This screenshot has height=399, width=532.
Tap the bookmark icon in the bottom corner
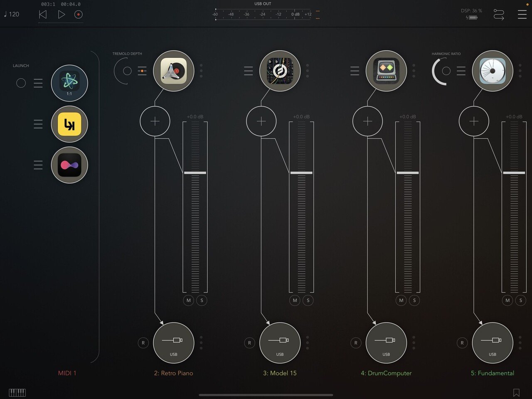click(x=517, y=392)
